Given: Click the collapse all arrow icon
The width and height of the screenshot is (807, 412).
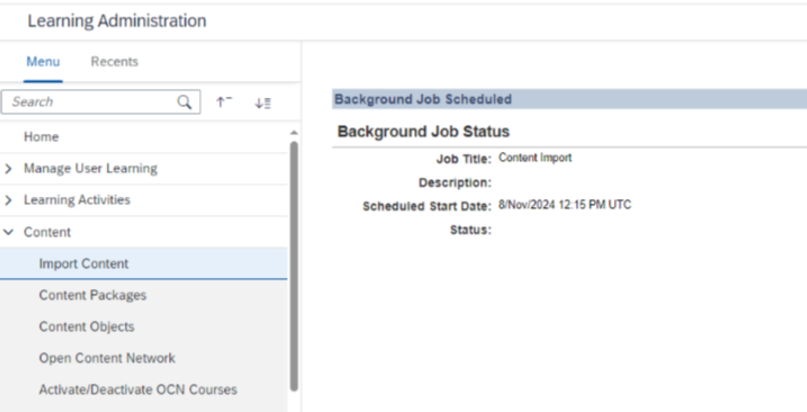Looking at the screenshot, I should (224, 102).
